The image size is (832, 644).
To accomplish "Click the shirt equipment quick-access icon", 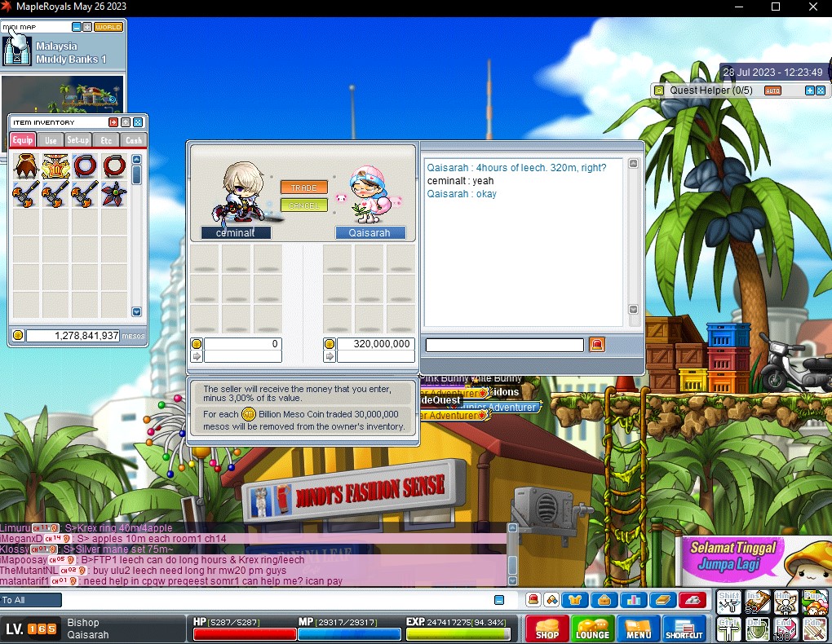I will coord(576,600).
